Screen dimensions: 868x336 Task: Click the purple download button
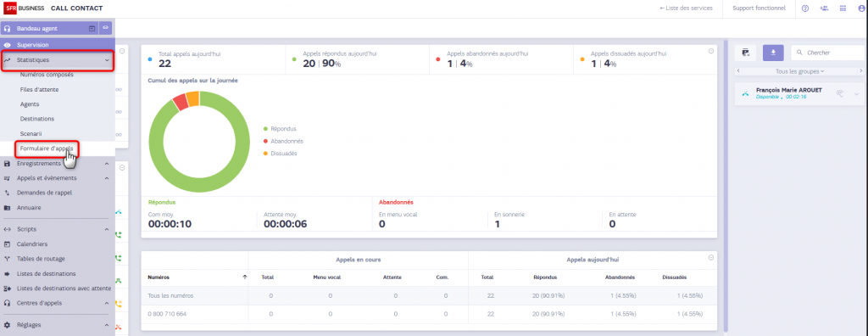773,53
